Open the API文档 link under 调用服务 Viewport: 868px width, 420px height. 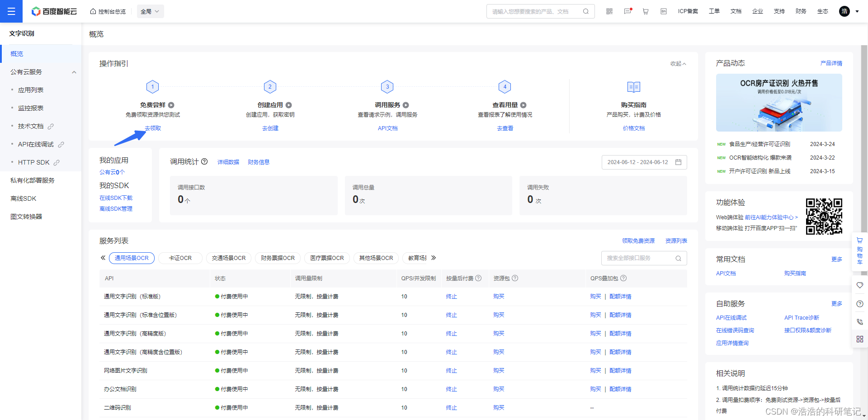pyautogui.click(x=387, y=128)
